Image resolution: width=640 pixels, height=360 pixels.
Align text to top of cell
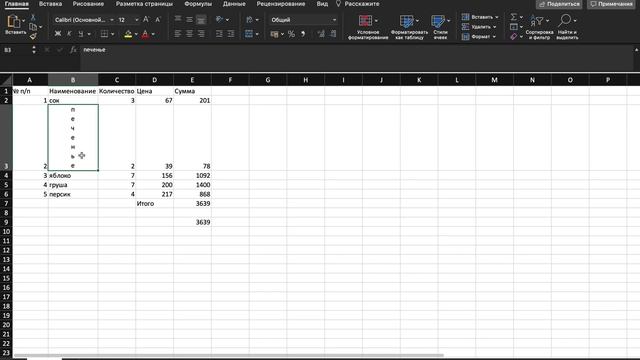pos(178,19)
